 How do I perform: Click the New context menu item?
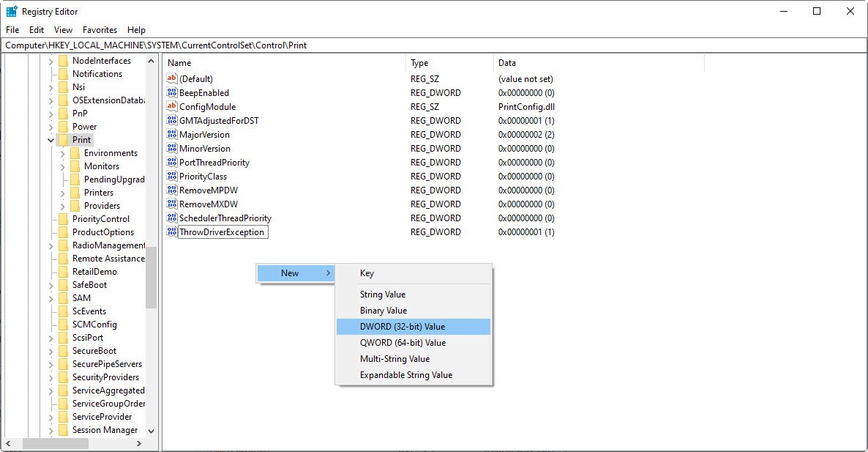tap(296, 273)
